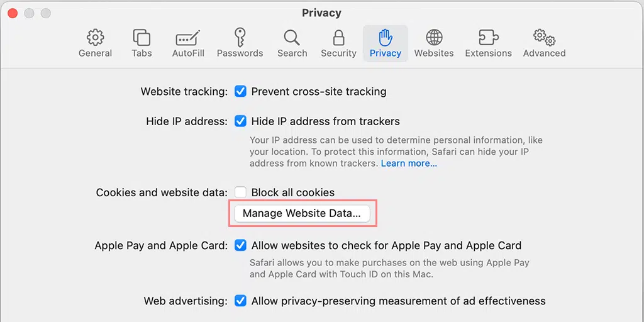Toggle Apple Pay and Apple Card checkbox
This screenshot has height=322, width=644.
click(240, 245)
